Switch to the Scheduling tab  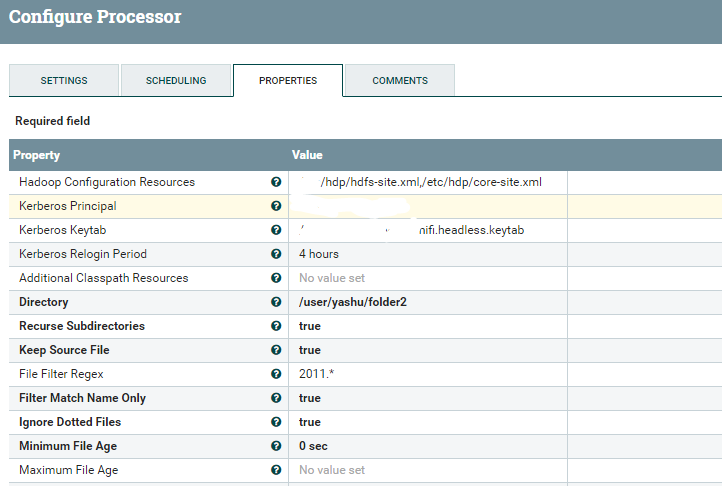[176, 81]
